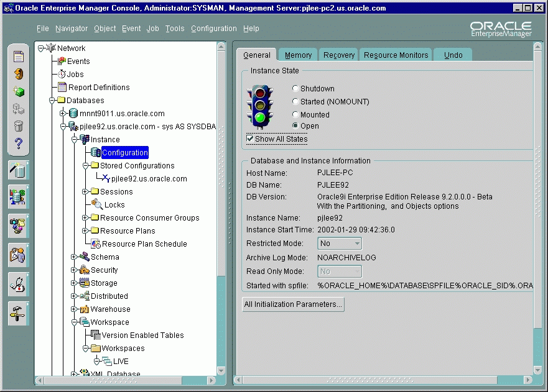Click the trash can delete icon
The height and width of the screenshot is (392, 548).
pyautogui.click(x=19, y=127)
